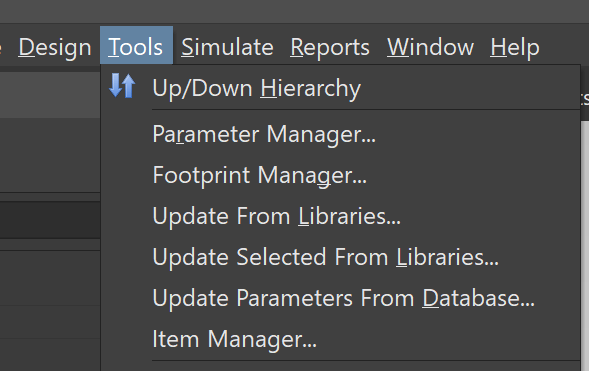Image resolution: width=589 pixels, height=371 pixels.
Task: Open Parameter Manager
Action: (264, 134)
